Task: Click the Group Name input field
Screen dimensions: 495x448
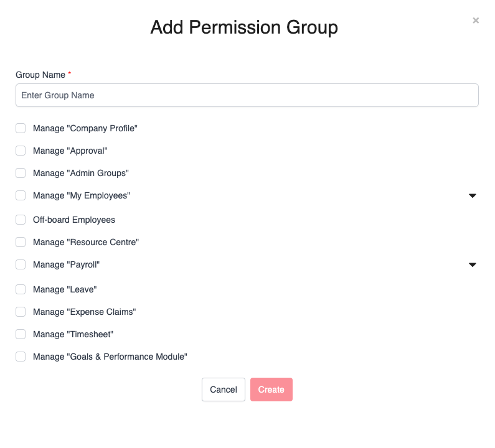Action: (247, 95)
